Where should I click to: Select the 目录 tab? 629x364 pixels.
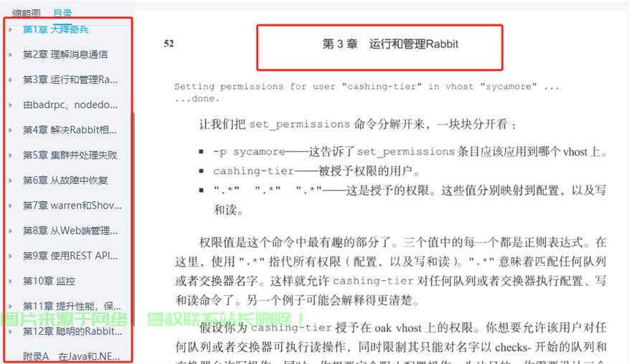click(62, 13)
